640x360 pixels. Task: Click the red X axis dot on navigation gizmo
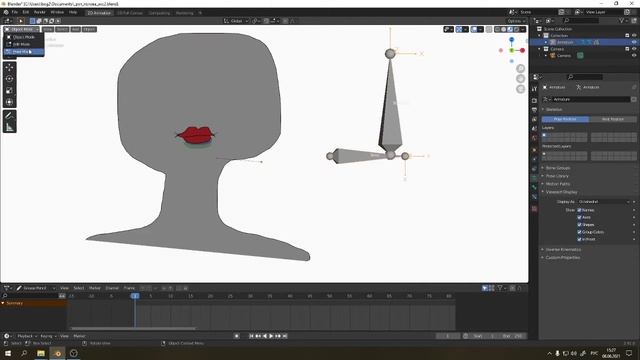pos(522,50)
